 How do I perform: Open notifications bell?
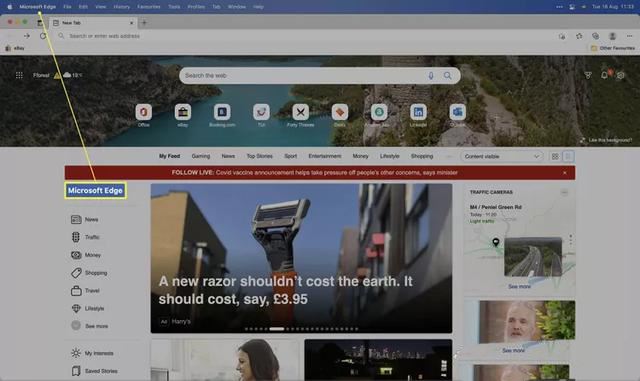click(x=604, y=75)
